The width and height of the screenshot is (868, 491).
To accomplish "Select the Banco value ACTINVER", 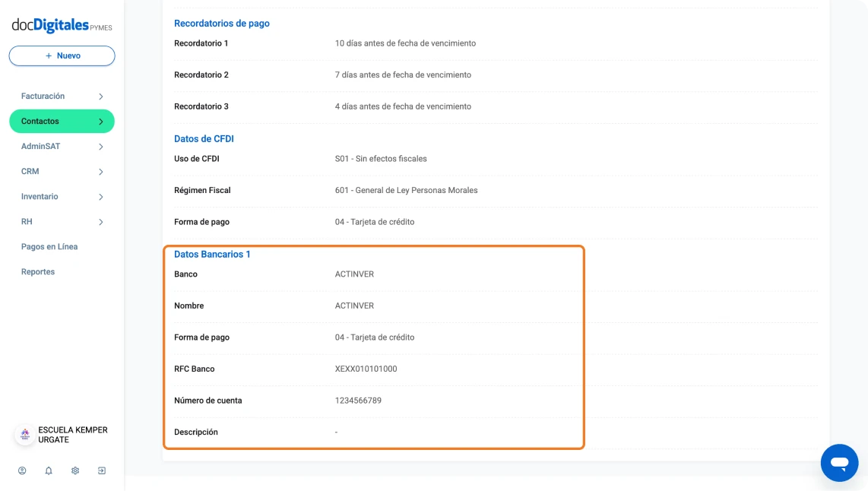I will click(354, 274).
